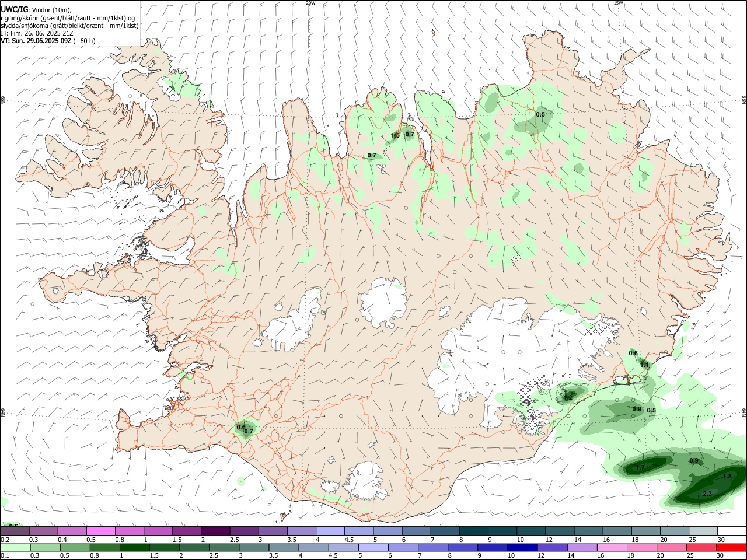Image resolution: width=747 pixels, height=560 pixels.
Task: Click the 'rigning/skúrir' legend description line
Action: coord(68,18)
